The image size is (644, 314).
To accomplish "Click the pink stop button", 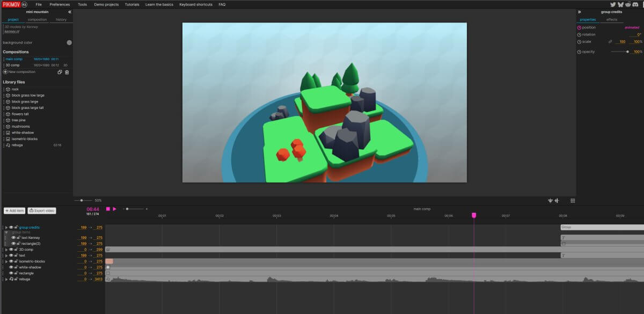I will tap(108, 209).
